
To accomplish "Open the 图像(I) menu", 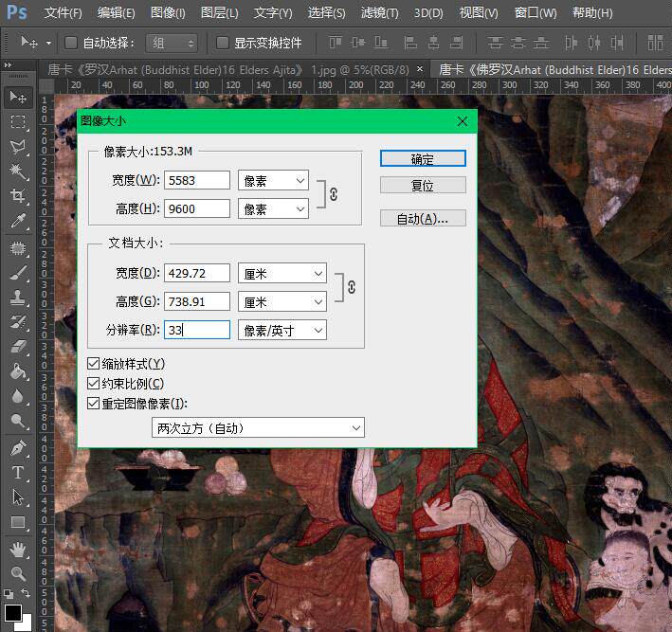I will 168,13.
